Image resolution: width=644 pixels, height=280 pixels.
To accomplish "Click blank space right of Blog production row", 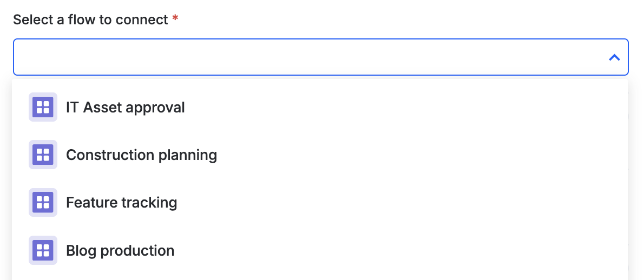I will click(401, 250).
